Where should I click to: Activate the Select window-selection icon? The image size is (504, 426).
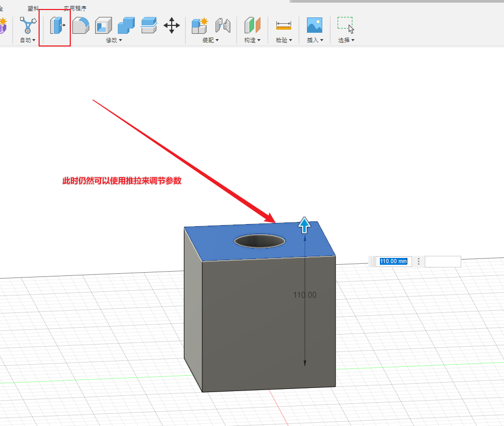(346, 25)
